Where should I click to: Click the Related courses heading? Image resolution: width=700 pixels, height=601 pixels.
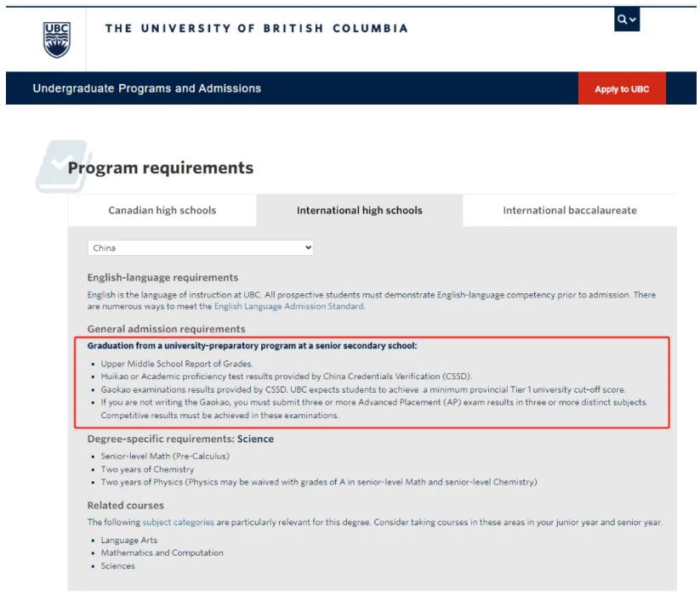pos(125,506)
